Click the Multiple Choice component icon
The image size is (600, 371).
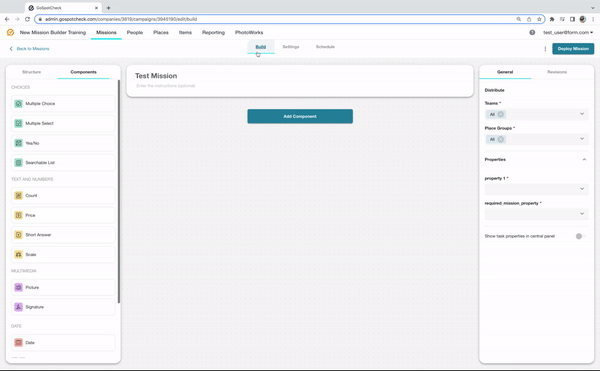(x=18, y=104)
